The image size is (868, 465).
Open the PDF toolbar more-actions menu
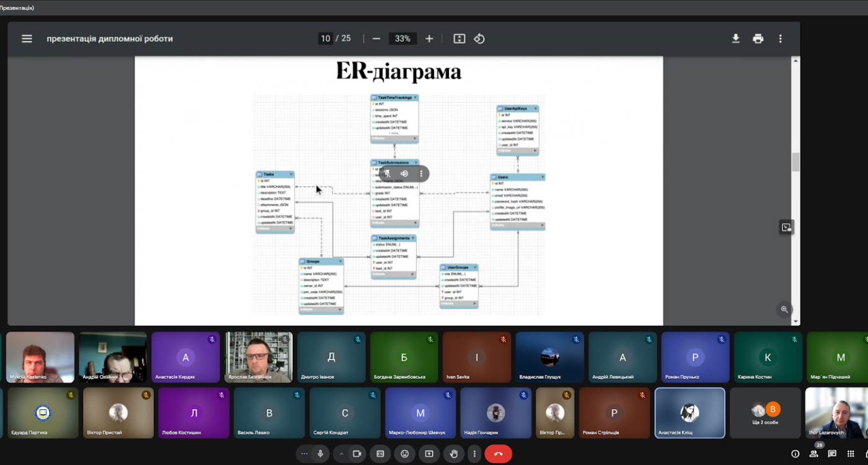[780, 38]
